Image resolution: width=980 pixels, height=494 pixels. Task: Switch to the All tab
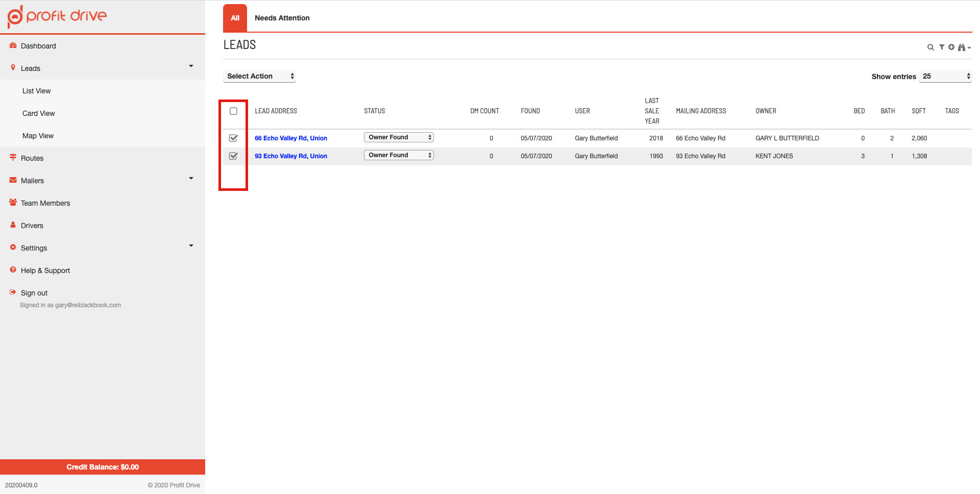[x=235, y=18]
